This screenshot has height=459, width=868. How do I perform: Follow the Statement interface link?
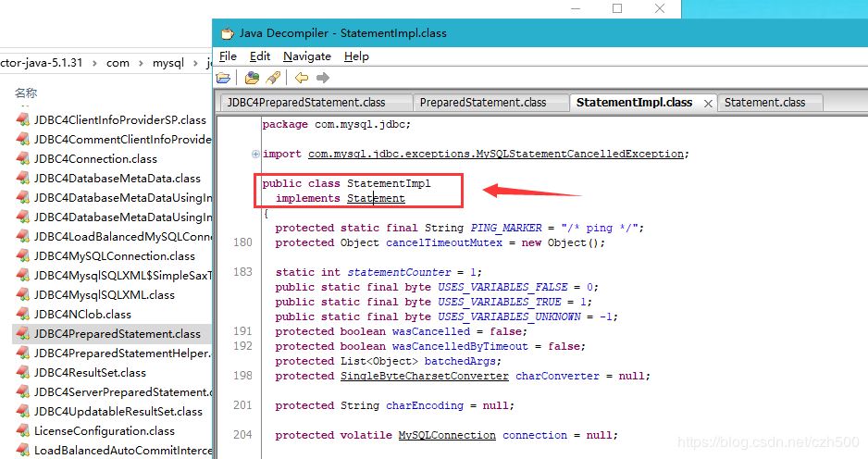(376, 198)
